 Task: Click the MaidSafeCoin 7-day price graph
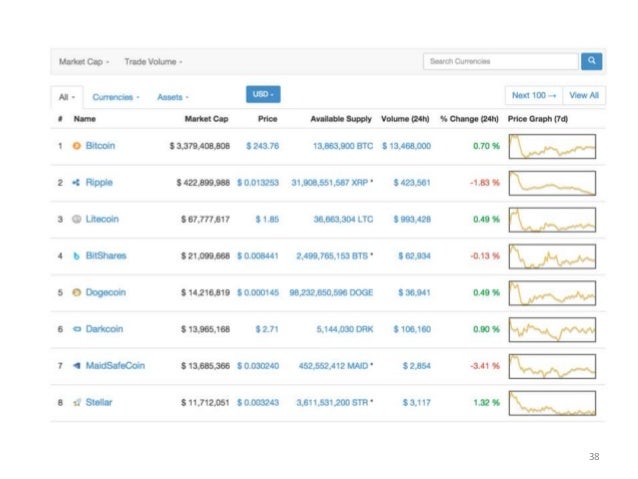point(552,366)
